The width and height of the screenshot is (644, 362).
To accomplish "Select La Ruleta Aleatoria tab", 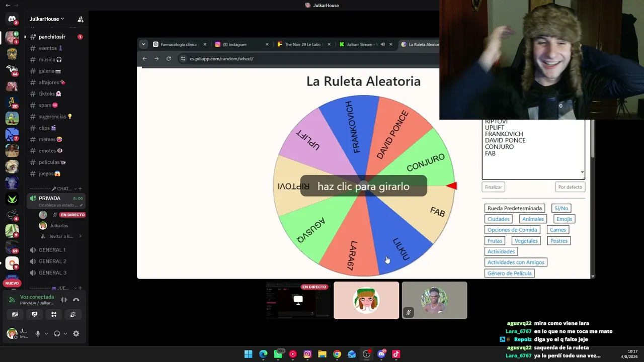I will coord(420,44).
